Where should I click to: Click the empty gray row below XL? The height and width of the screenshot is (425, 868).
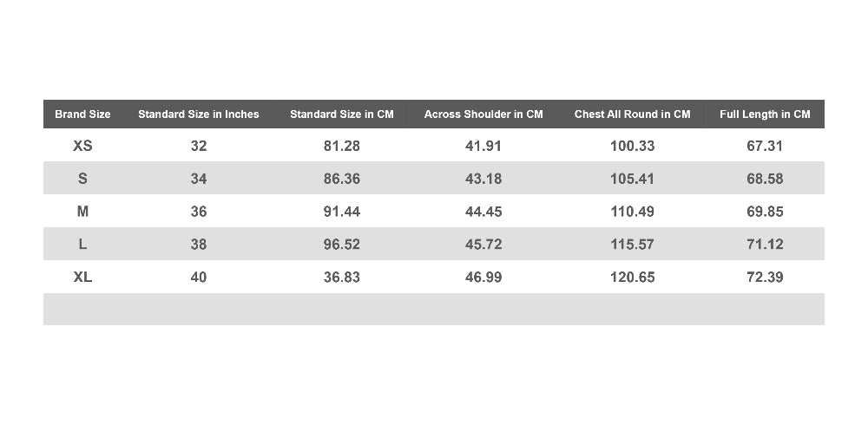[433, 309]
